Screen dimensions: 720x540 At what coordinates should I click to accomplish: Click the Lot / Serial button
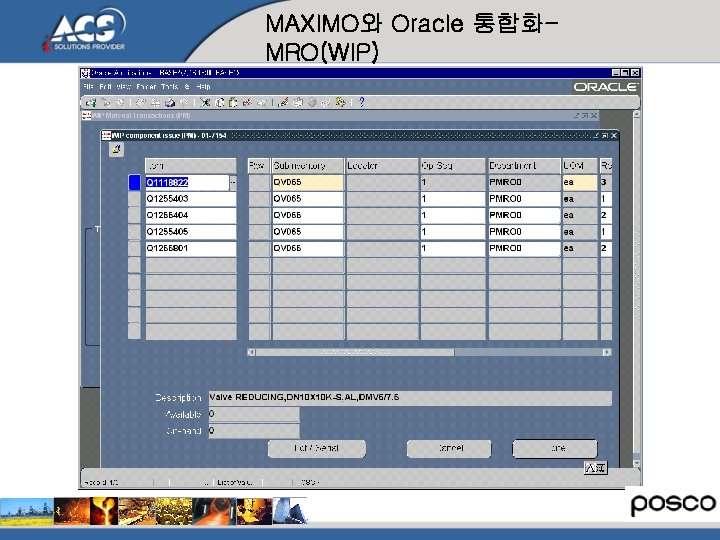click(x=317, y=449)
